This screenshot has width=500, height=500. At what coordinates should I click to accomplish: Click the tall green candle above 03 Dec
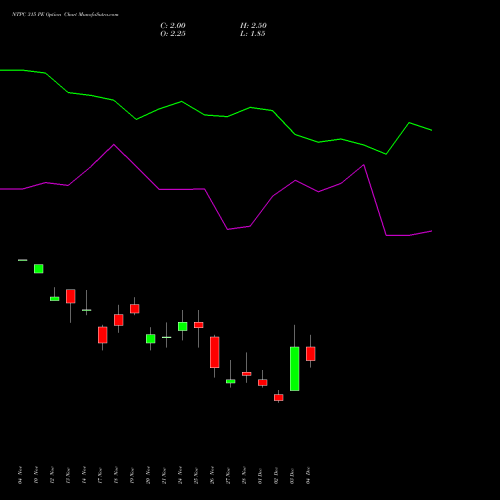pyautogui.click(x=295, y=369)
